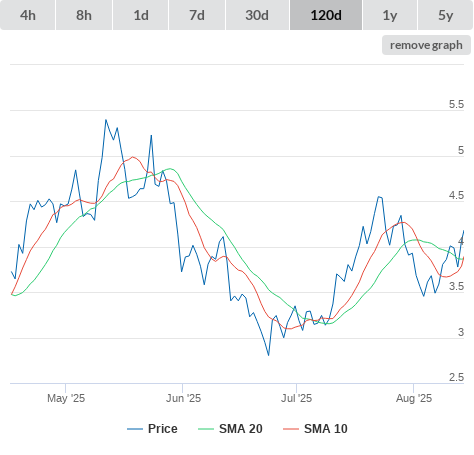
Task: Select the 8h time range tab
Action: [x=84, y=15]
